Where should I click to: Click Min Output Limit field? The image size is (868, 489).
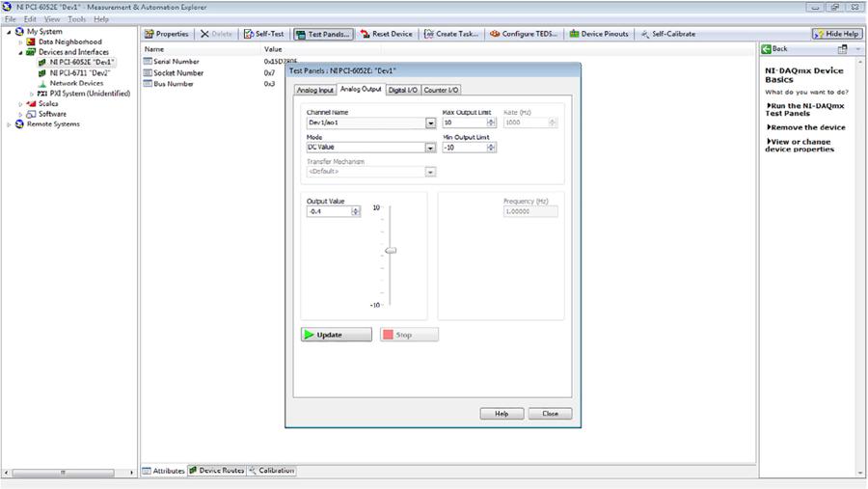(464, 148)
